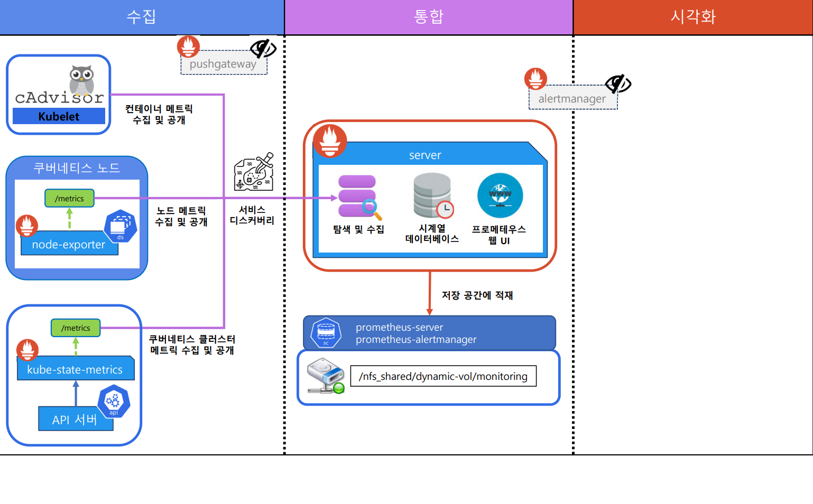Viewport: 813px width, 504px height.
Task: Select the NFS network drive icon
Action: pyautogui.click(x=326, y=376)
